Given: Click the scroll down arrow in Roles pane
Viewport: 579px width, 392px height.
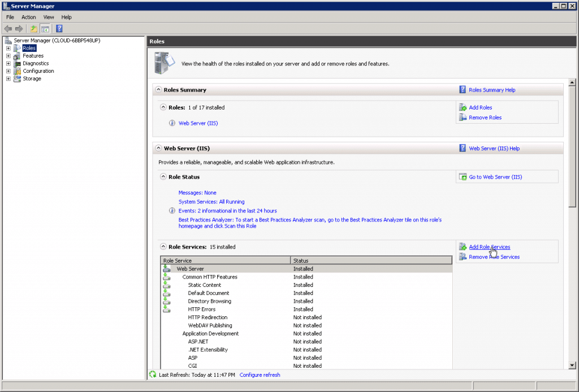Looking at the screenshot, I should click(572, 365).
